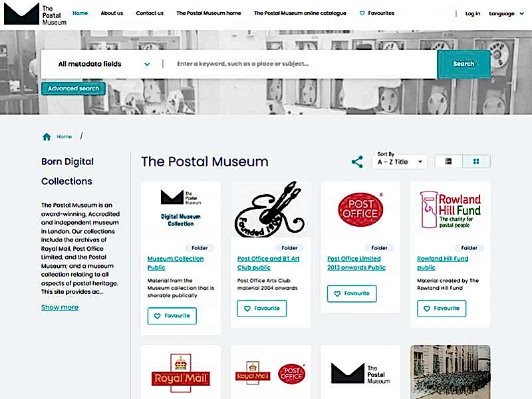Favourite the Museum Collection Public folder
The width and height of the screenshot is (532, 399).
coord(172,316)
